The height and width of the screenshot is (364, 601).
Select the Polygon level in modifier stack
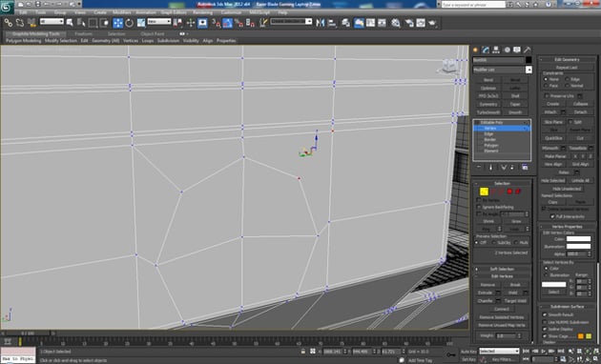coord(491,146)
